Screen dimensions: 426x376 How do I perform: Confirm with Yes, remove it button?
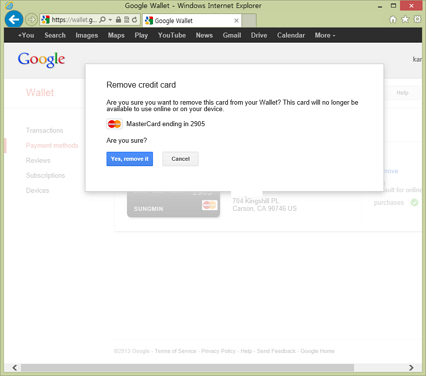tap(130, 159)
